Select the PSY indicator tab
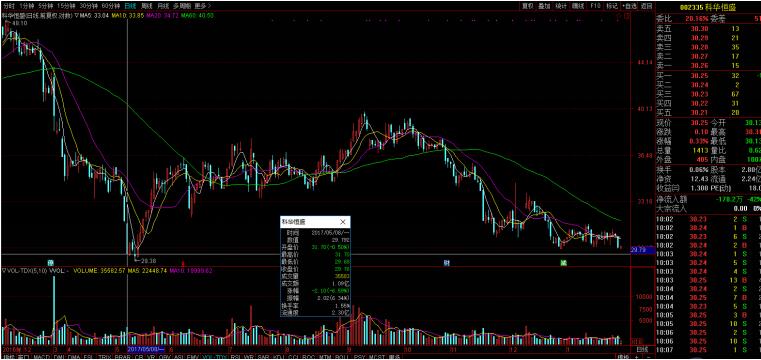 (x=359, y=356)
